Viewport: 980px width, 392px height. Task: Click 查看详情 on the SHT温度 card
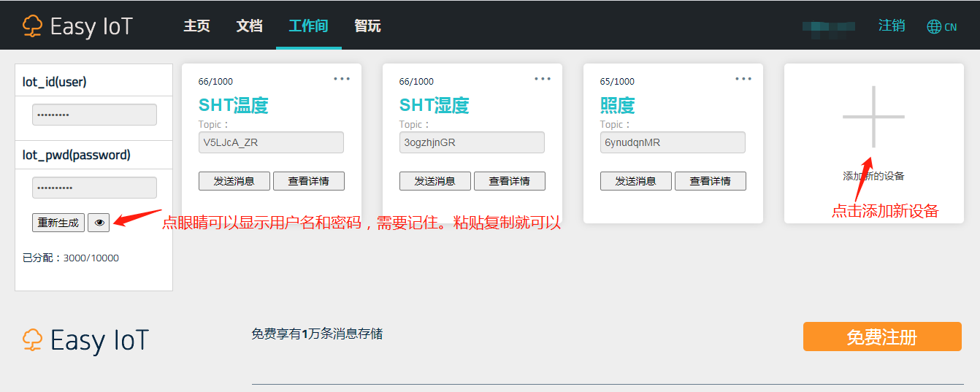click(309, 181)
